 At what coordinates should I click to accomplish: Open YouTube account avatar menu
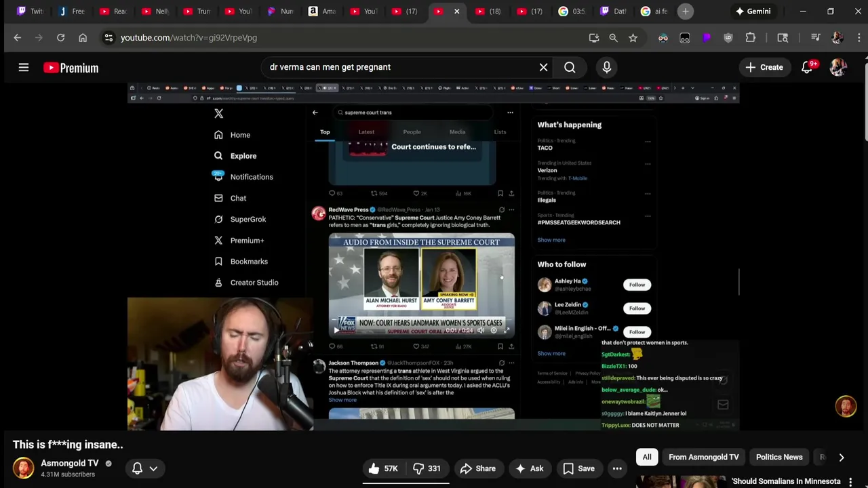click(x=838, y=67)
